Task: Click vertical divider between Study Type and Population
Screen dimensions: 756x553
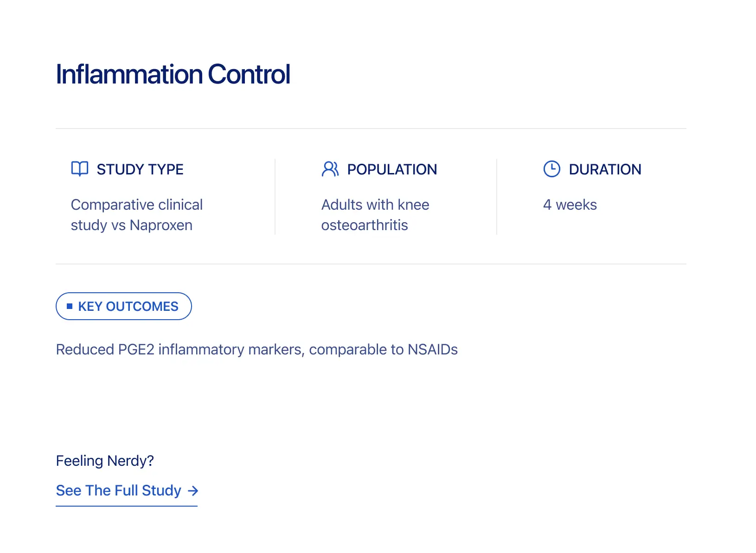Action: (x=275, y=197)
